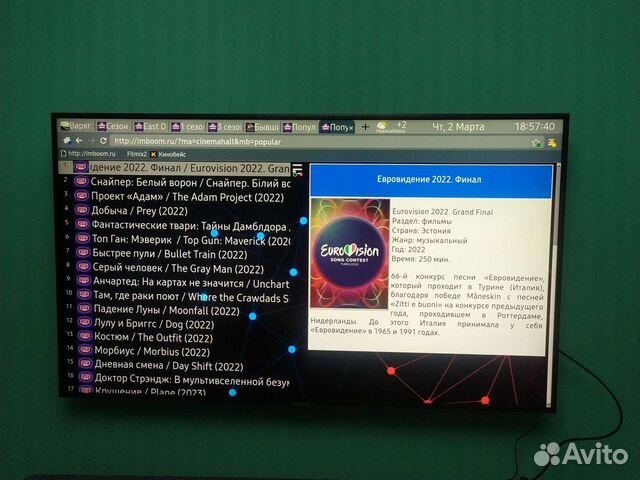
Task: Switch to the Бывш tab
Action: coord(262,127)
